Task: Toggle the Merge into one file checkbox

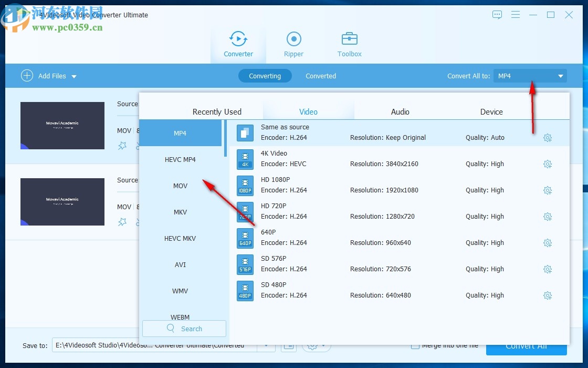Action: click(x=415, y=345)
